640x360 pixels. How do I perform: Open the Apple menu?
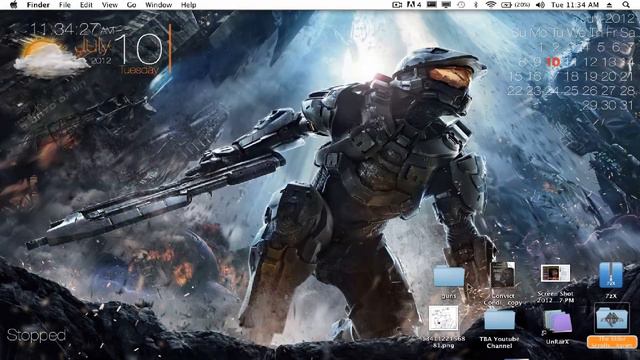[13, 5]
